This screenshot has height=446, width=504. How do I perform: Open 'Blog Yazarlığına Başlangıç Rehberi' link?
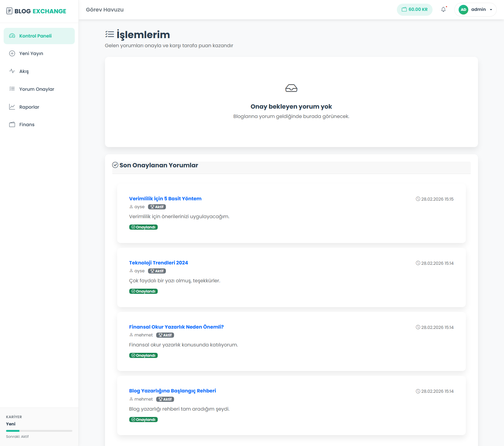pos(172,391)
